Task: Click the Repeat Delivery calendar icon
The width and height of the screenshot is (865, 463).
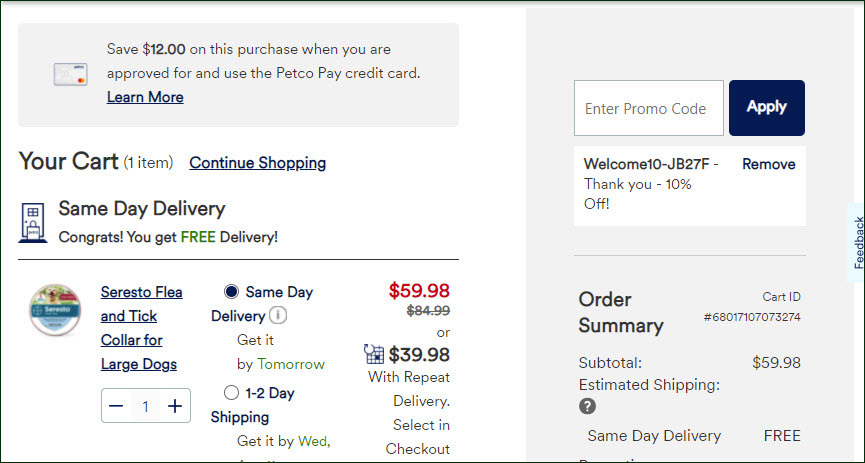Action: point(374,354)
